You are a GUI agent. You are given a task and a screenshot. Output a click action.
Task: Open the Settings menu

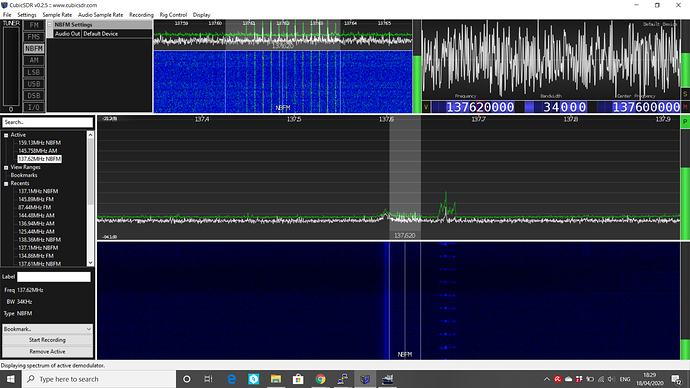coord(27,15)
